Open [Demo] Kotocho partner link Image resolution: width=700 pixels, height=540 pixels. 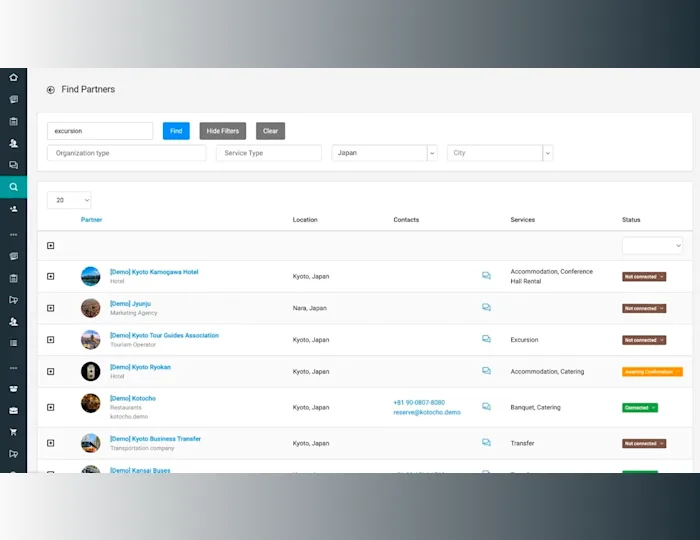pyautogui.click(x=133, y=398)
